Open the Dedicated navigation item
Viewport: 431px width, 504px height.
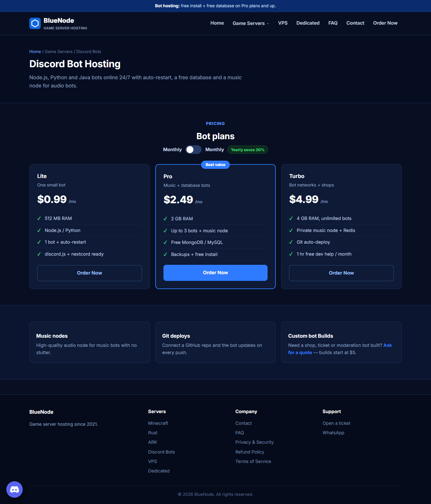[x=308, y=23]
